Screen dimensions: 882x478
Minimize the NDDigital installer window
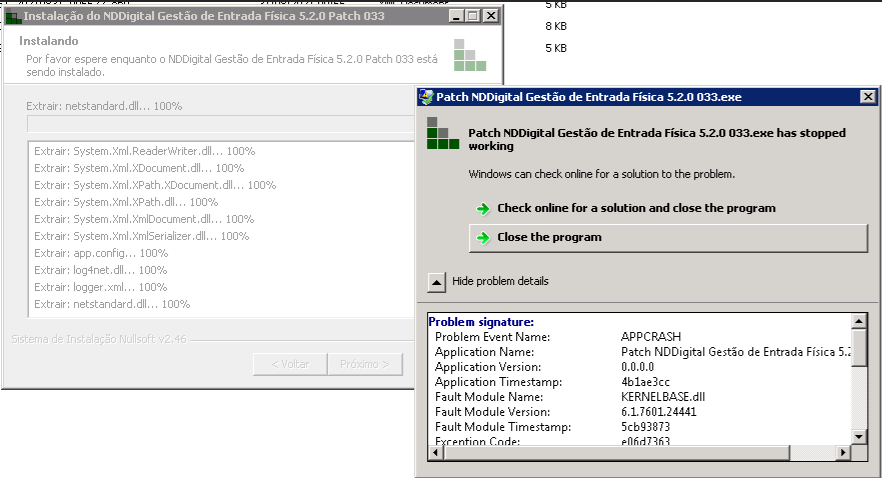click(457, 16)
